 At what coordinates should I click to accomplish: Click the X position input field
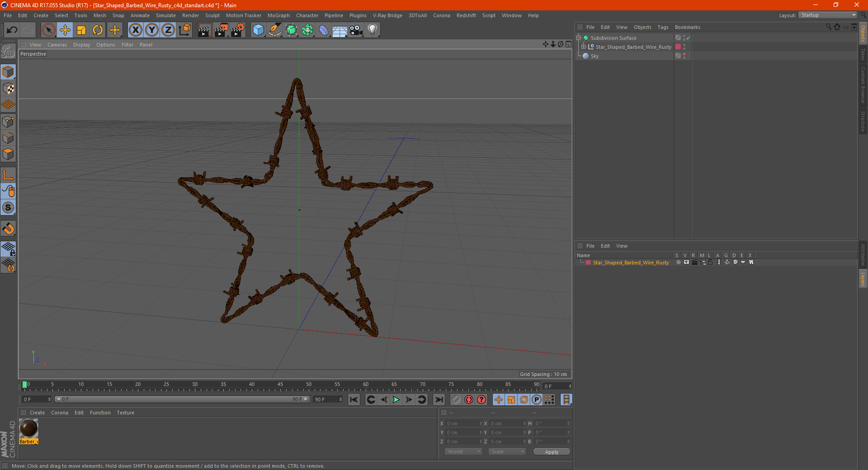click(464, 423)
